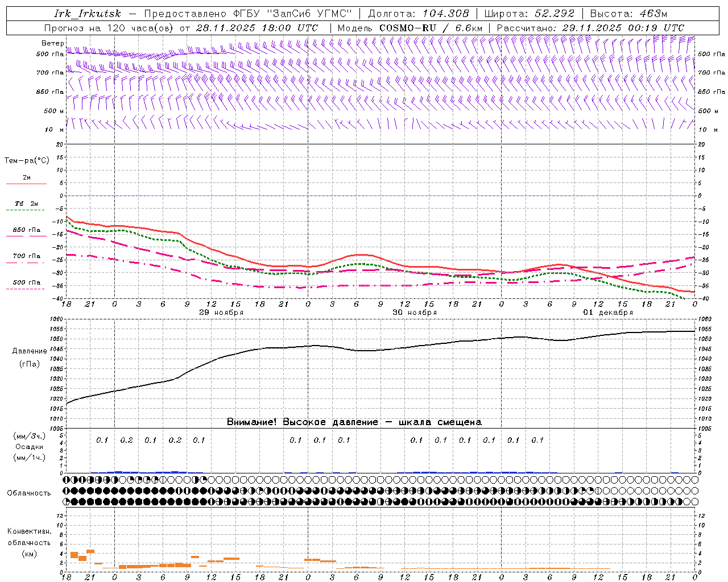Select the 01 декабря date label

tap(608, 313)
